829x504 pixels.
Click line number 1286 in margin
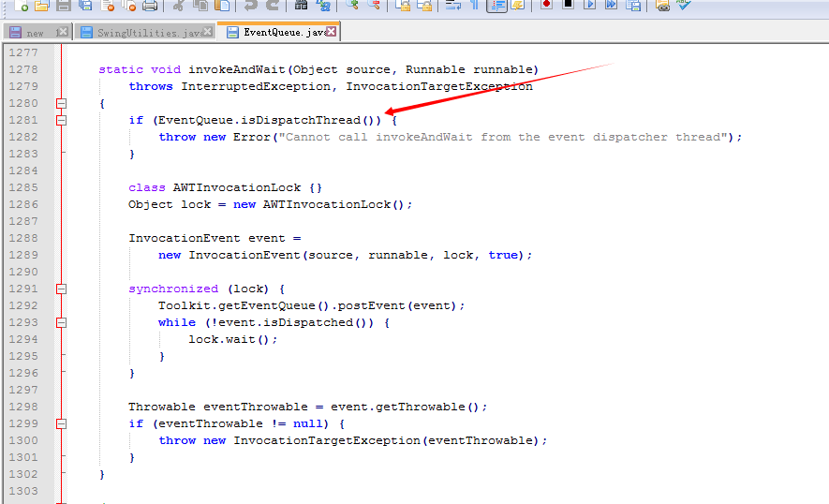23,204
